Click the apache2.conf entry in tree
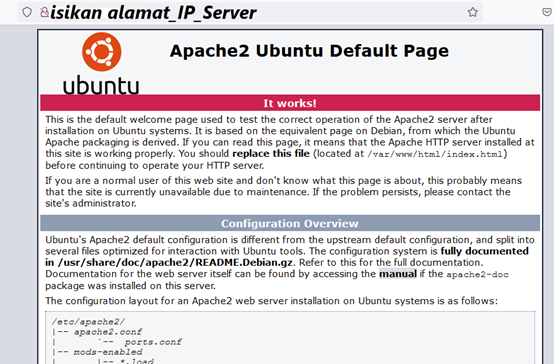 (108, 332)
